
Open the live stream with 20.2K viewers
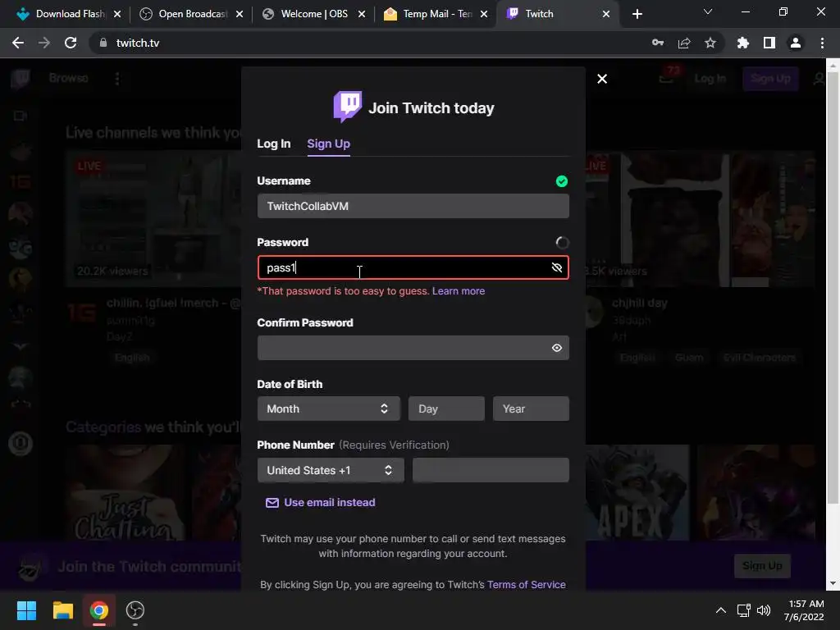153,218
